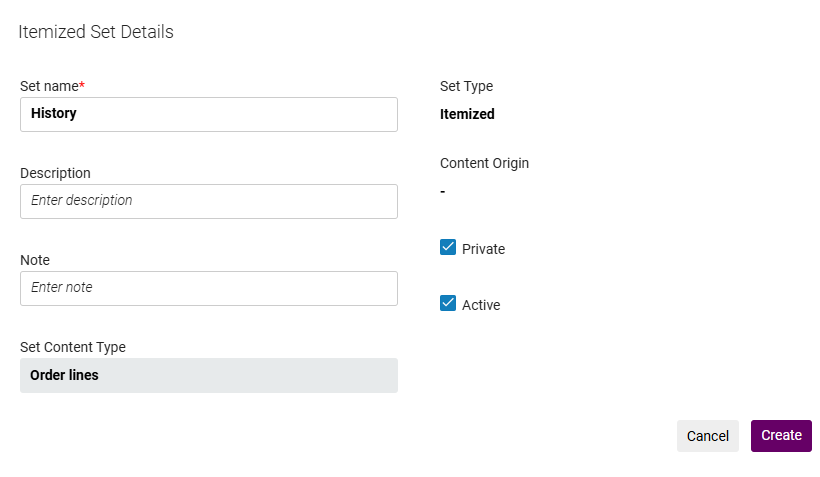Click the Set name input field
820x477 pixels.
pyautogui.click(x=208, y=114)
